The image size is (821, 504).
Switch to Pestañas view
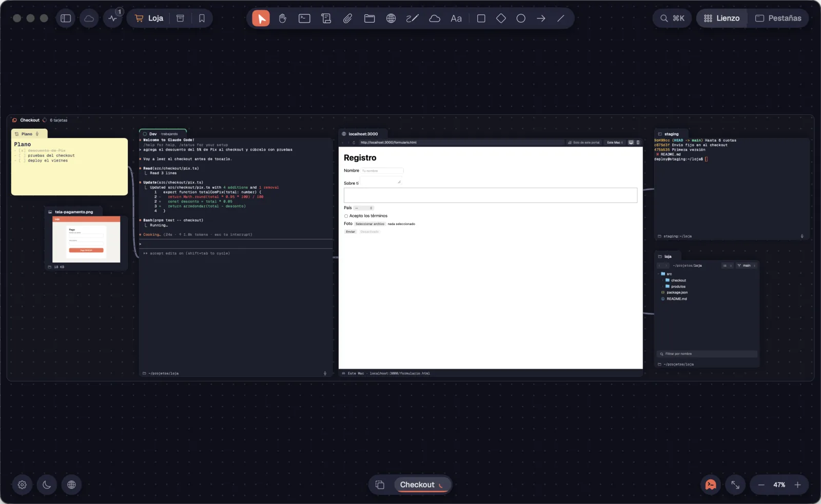point(778,18)
